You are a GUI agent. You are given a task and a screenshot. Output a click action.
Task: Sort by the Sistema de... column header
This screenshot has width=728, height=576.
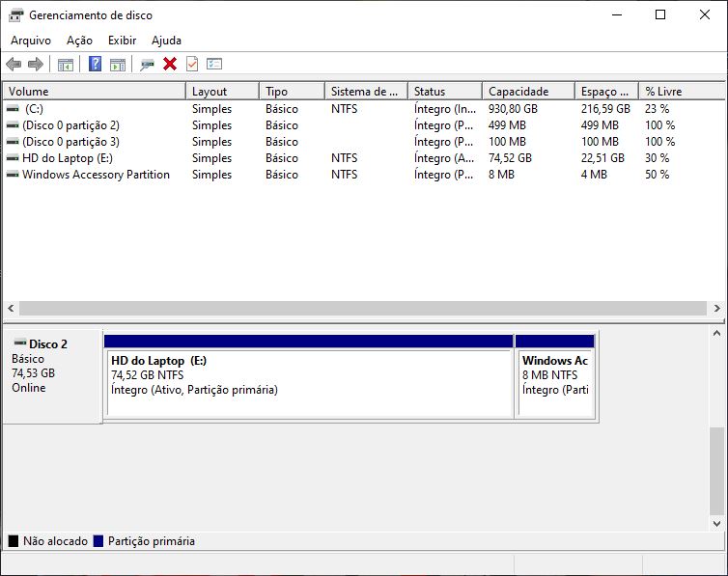[x=366, y=91]
